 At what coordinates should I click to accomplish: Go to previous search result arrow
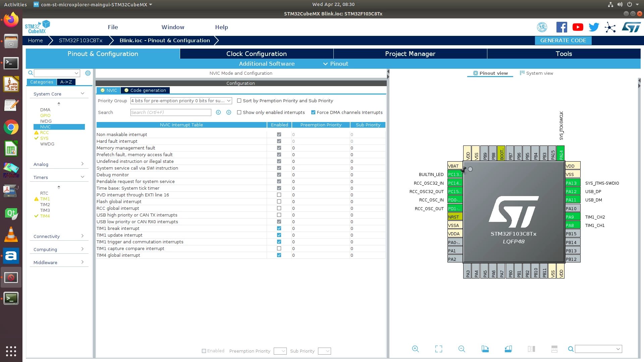point(218,112)
